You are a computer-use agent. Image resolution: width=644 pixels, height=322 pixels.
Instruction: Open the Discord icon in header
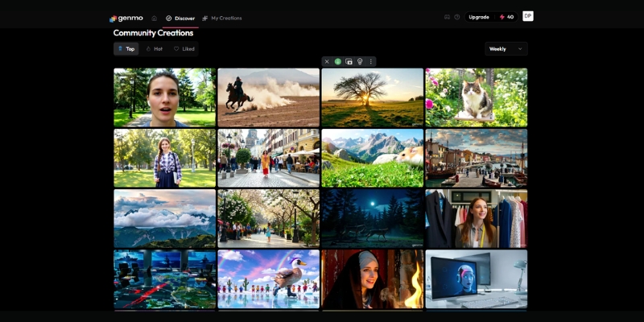point(447,17)
